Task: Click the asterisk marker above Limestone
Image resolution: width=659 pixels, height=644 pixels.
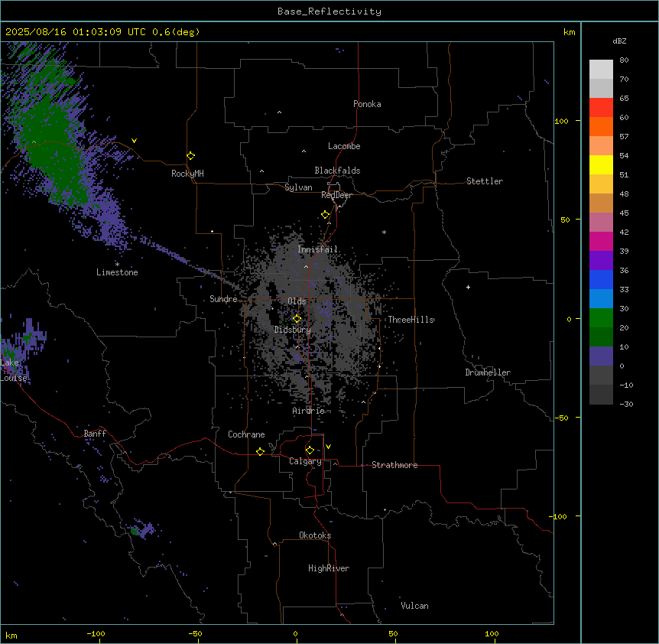Action: click(117, 265)
